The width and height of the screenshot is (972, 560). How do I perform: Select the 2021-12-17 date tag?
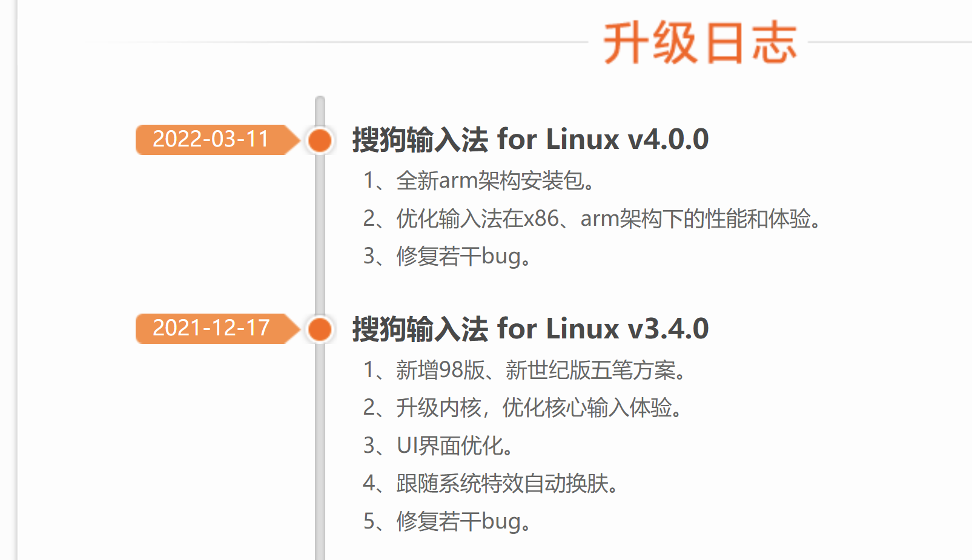pyautogui.click(x=211, y=329)
